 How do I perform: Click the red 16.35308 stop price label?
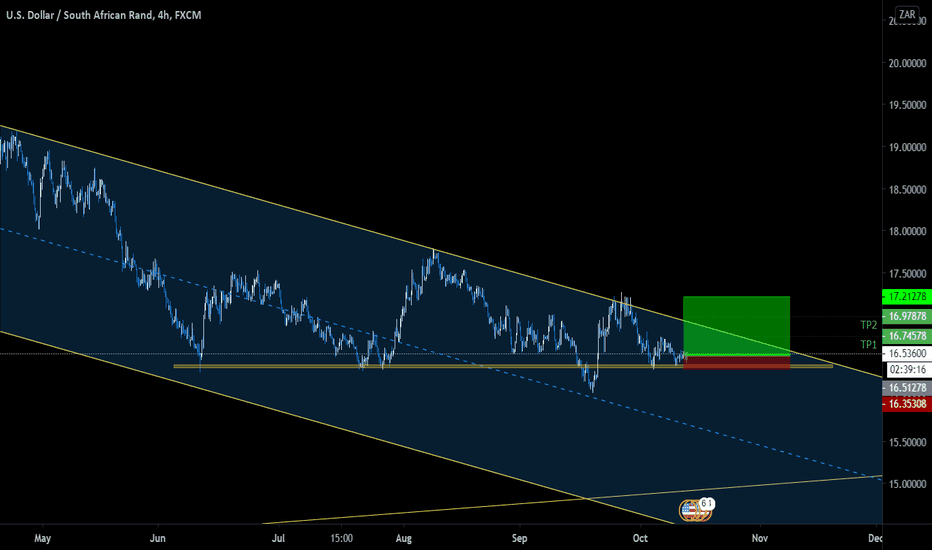pos(907,404)
